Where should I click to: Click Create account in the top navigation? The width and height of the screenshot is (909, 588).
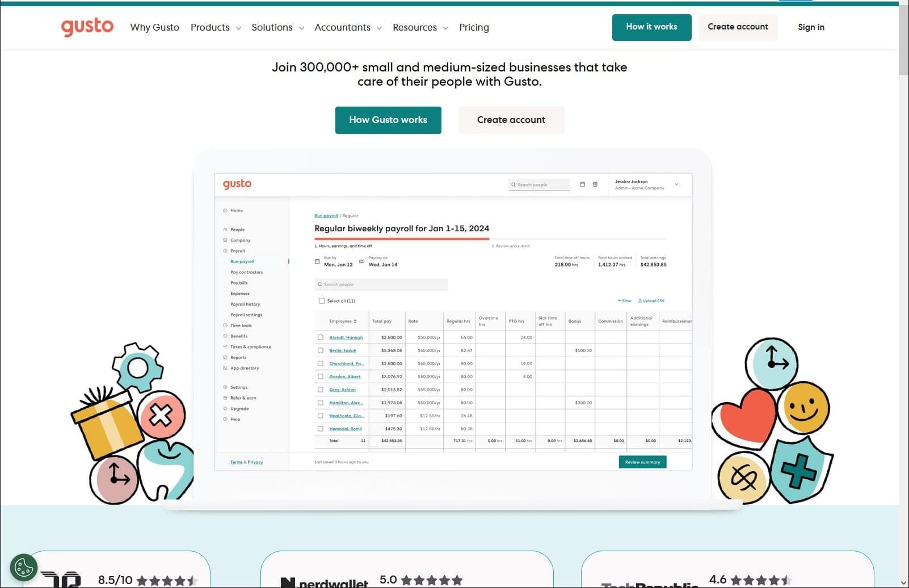click(x=738, y=27)
